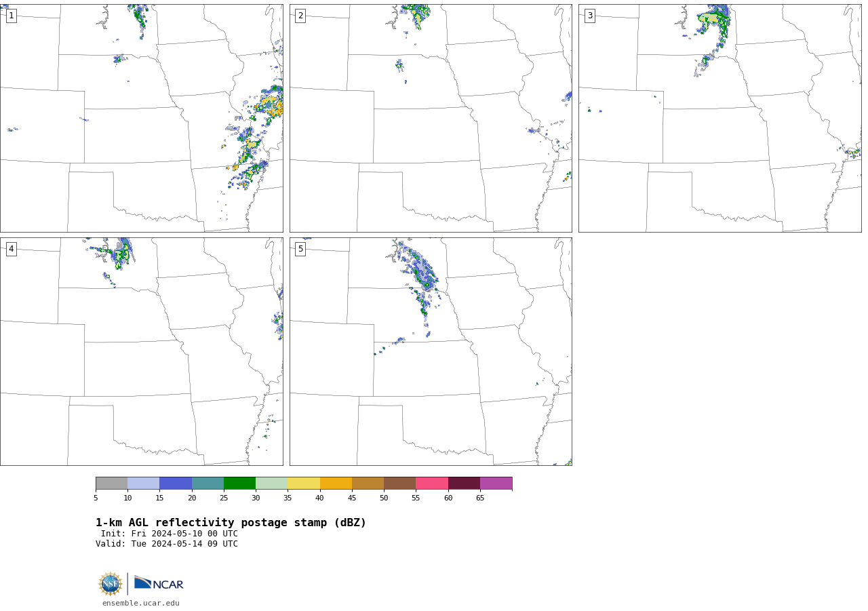Click the maroon 60-65 dBZ swatch
Viewport: 868px width, 611px height.
coord(464,483)
